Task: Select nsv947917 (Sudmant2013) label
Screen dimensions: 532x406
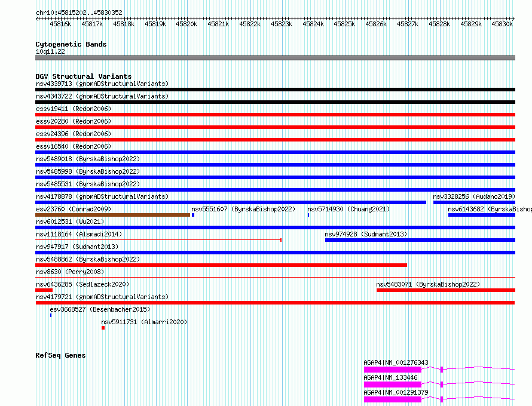Action: [x=77, y=247]
